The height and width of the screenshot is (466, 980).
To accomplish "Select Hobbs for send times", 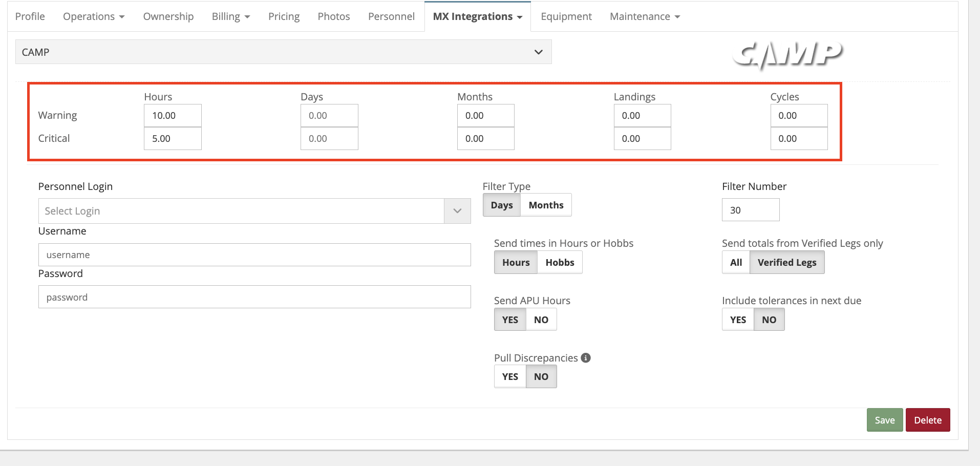I will (560, 263).
